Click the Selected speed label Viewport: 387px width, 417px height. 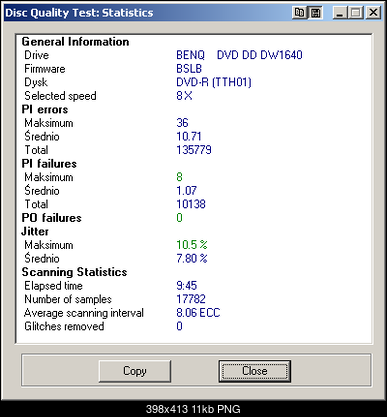[60, 96]
